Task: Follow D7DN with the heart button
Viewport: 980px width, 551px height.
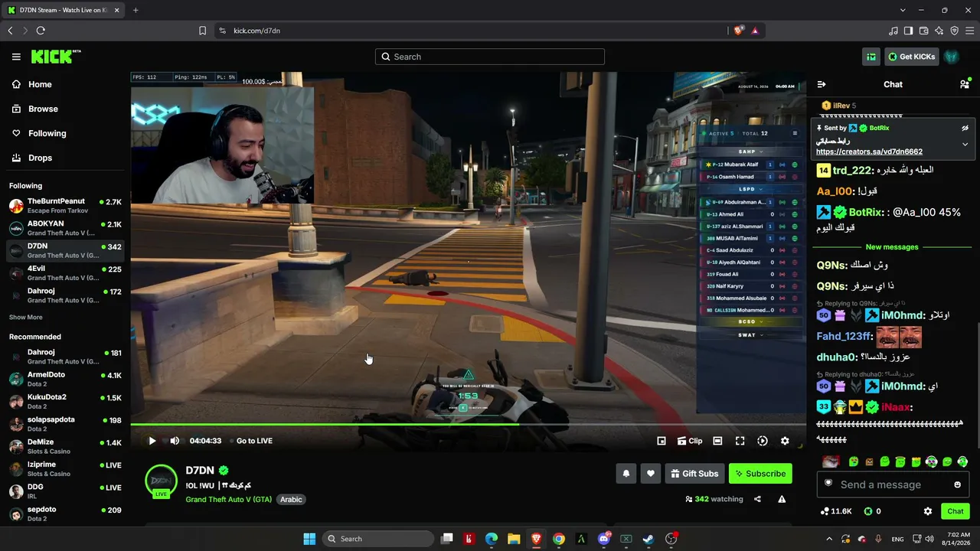Action: [651, 474]
